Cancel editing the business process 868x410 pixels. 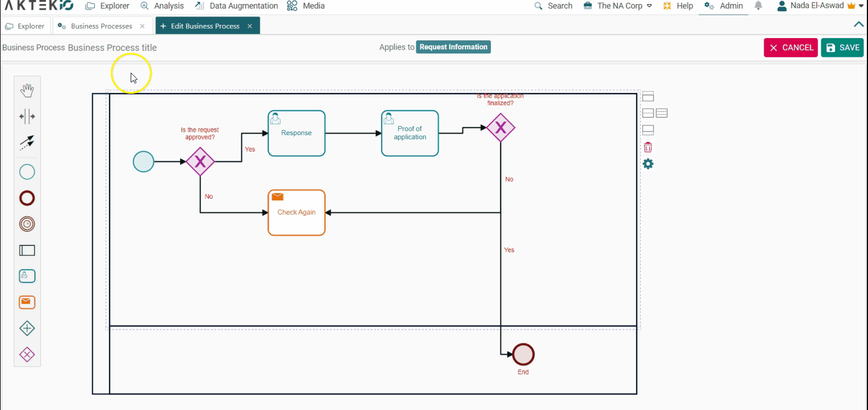[x=790, y=48]
